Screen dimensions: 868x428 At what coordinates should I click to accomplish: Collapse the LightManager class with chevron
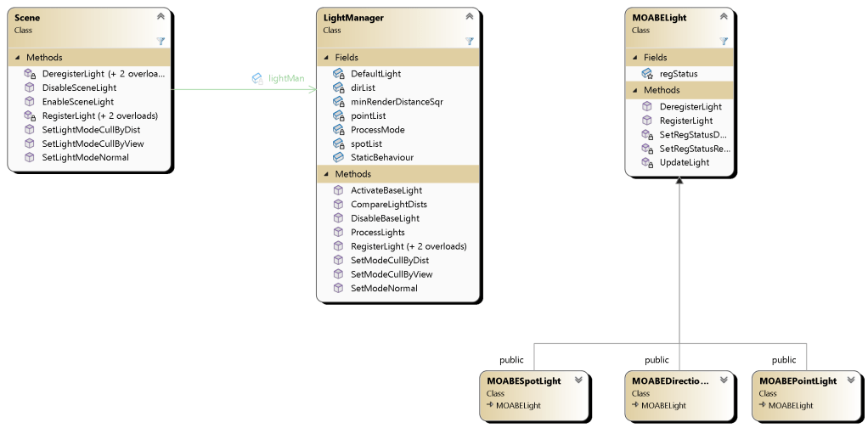click(469, 16)
